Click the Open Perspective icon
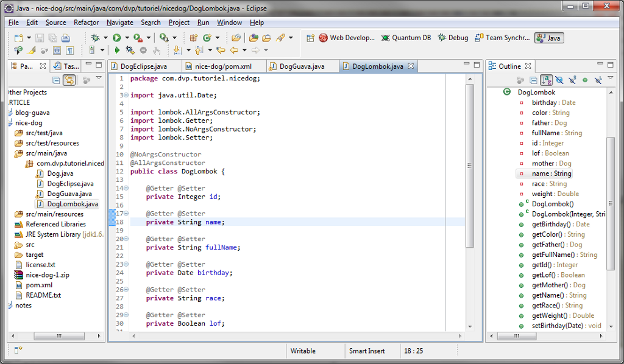 [x=310, y=38]
